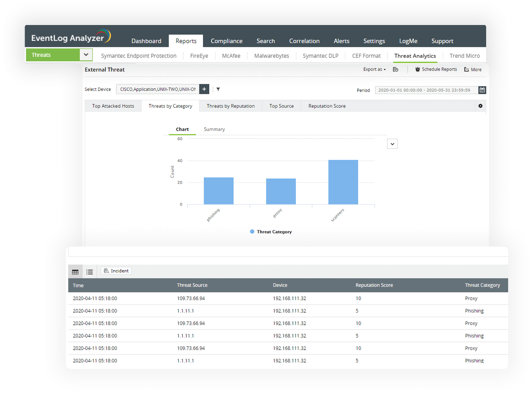Sort by Threat Category column header
Image resolution: width=532 pixels, height=393 pixels.
482,285
